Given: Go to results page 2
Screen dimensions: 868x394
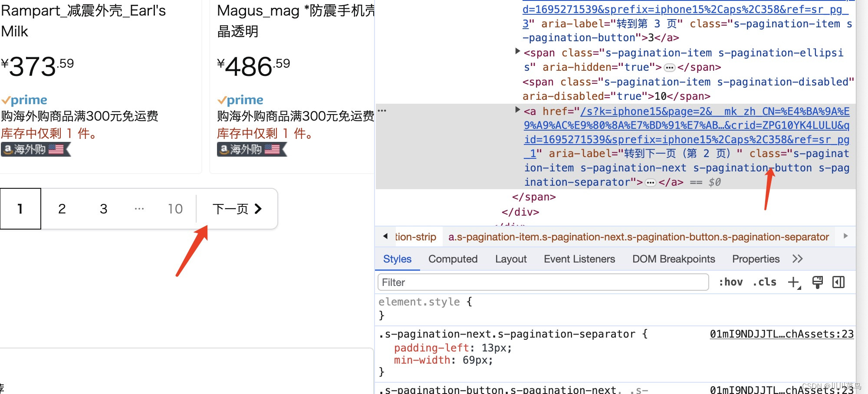Looking at the screenshot, I should [62, 209].
